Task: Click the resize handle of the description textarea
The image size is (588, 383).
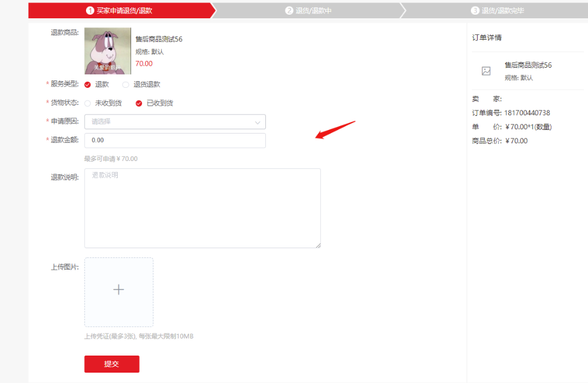Action: point(318,245)
